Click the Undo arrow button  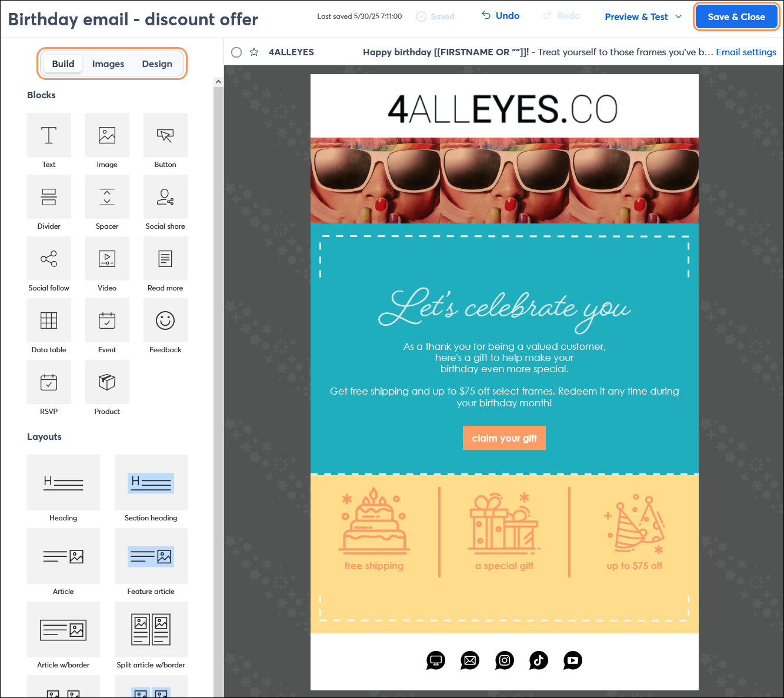[x=501, y=16]
